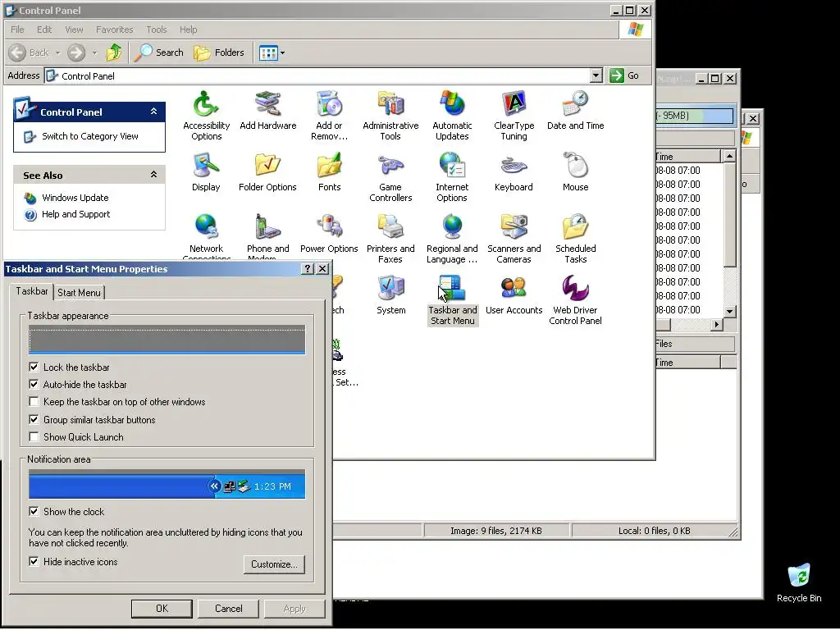Screen dimensions: 840x630
Task: Open ClearType Tuning icon
Action: pyautogui.click(x=514, y=115)
